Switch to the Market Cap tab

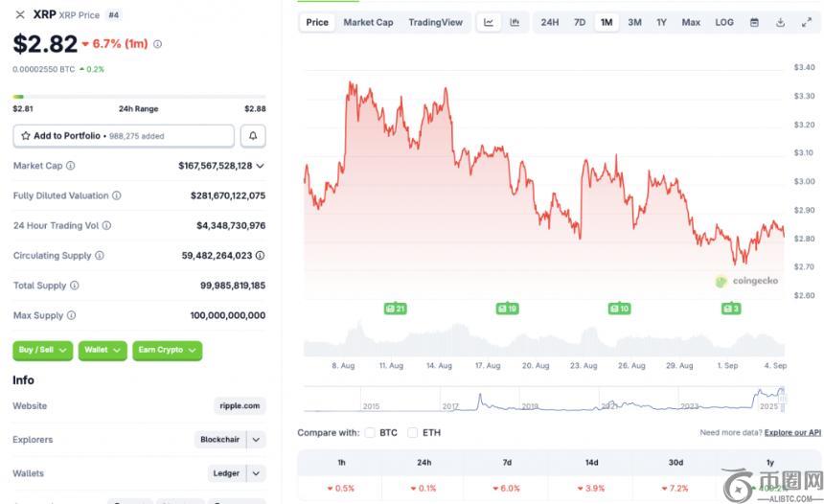click(368, 22)
